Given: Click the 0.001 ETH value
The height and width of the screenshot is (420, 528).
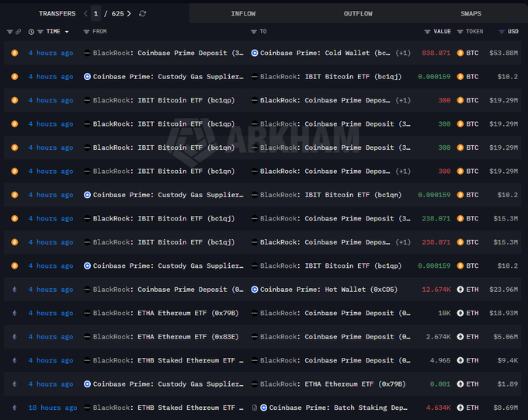Looking at the screenshot, I should coord(440,384).
